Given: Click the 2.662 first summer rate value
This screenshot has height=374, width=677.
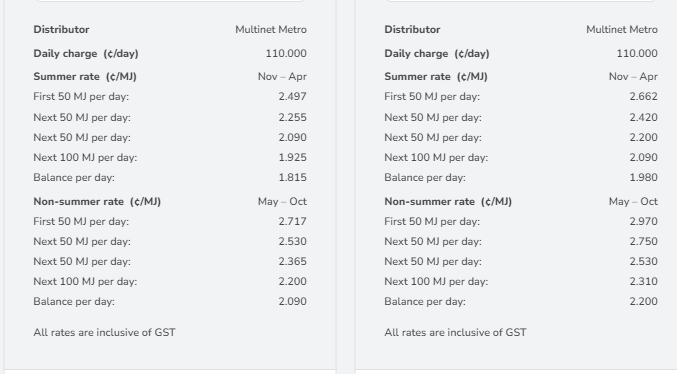Looking at the screenshot, I should (644, 96).
